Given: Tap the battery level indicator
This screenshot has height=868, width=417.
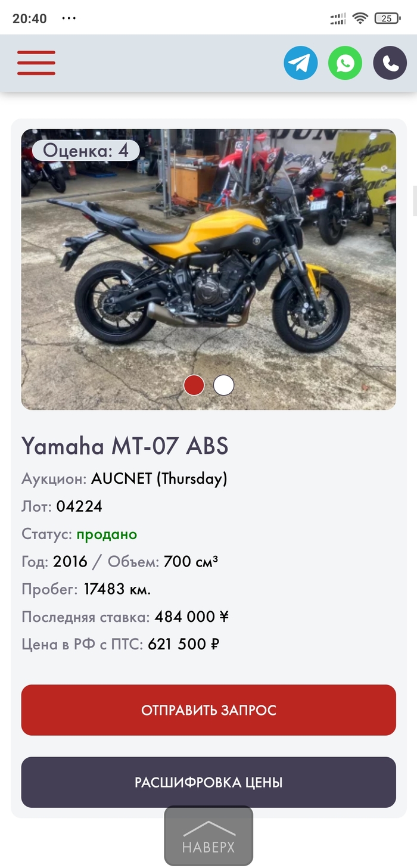Looking at the screenshot, I should click(387, 18).
